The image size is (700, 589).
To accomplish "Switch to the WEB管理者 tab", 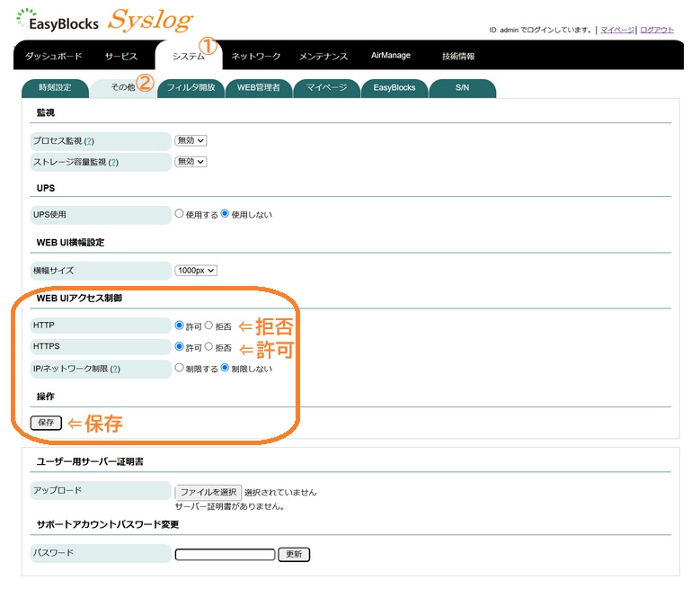I will click(258, 88).
